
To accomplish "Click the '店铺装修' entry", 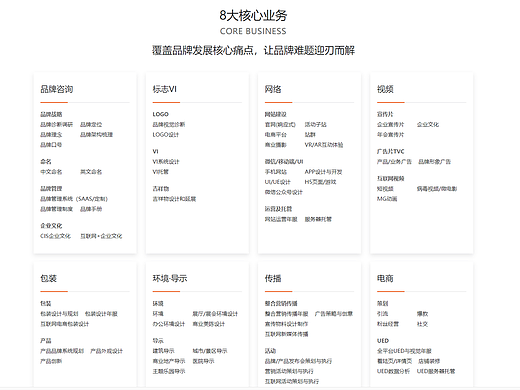I will [429, 361].
